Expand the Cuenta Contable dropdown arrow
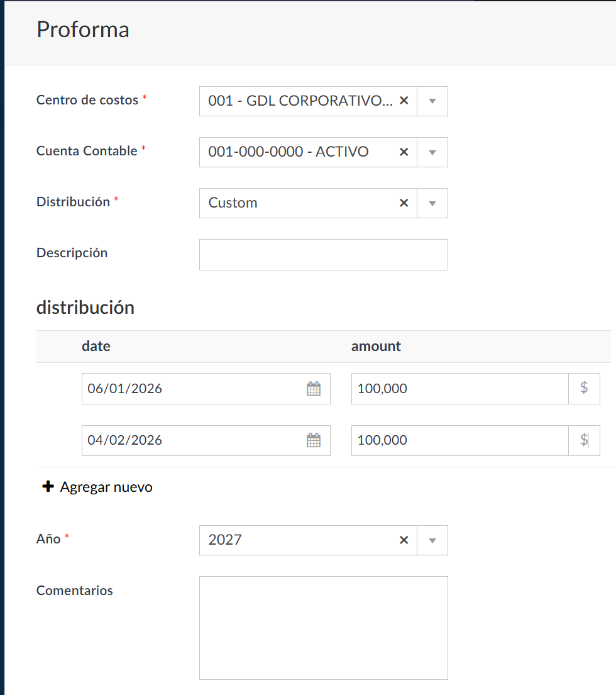Screen dimensions: 616x695 [432, 152]
